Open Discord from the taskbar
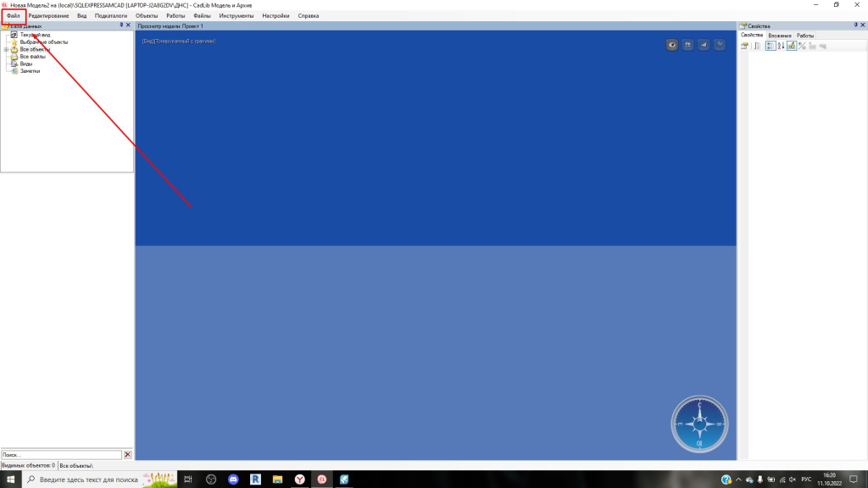 point(233,480)
